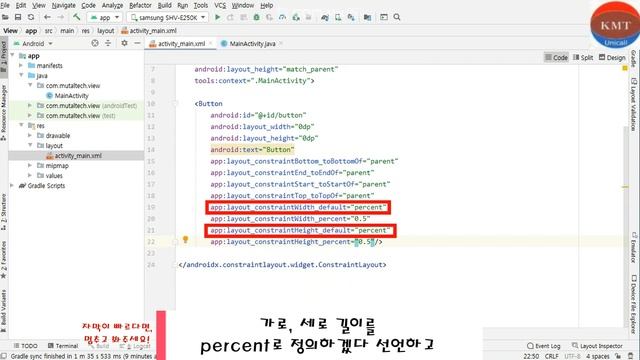
Task: Toggle the Build Variants tool window
Action: point(4,311)
